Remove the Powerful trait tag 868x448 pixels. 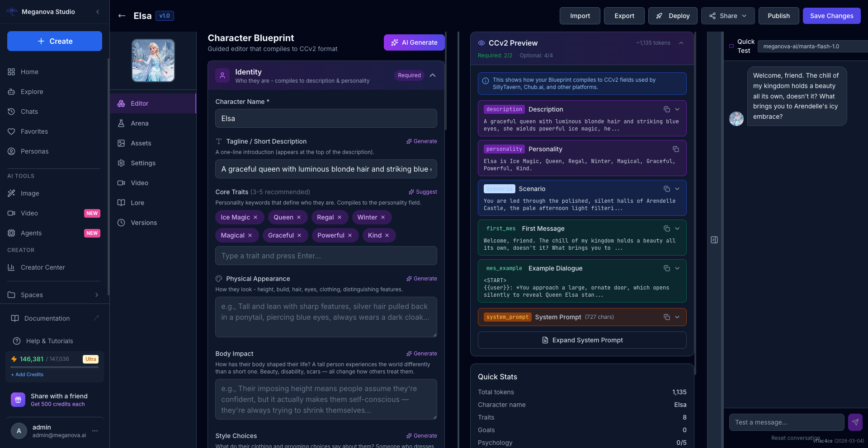pyautogui.click(x=350, y=236)
